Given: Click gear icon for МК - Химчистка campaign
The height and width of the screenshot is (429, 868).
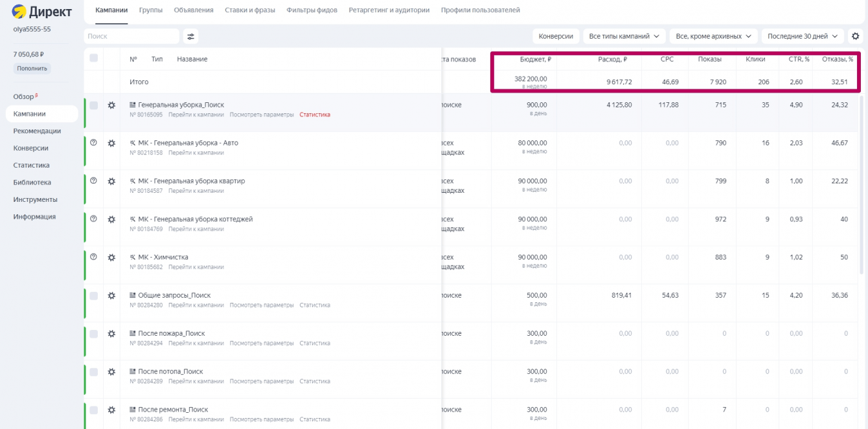Looking at the screenshot, I should pyautogui.click(x=111, y=258).
